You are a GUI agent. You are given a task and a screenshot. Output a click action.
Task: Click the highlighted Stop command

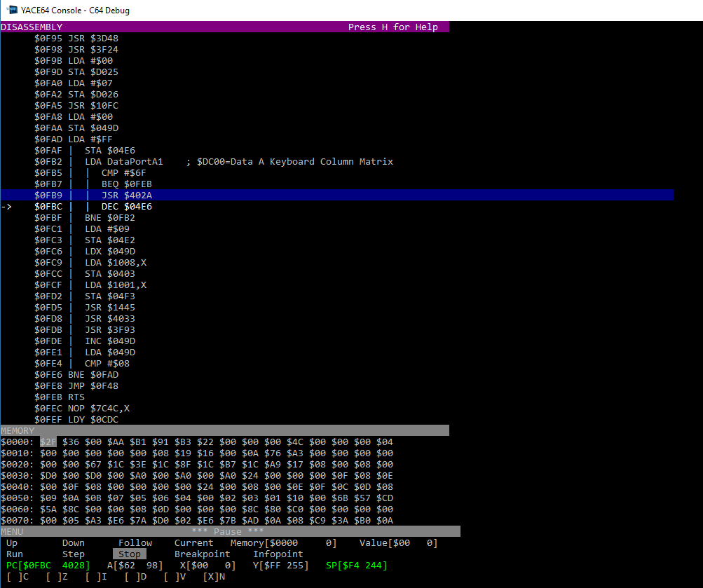[x=130, y=554]
